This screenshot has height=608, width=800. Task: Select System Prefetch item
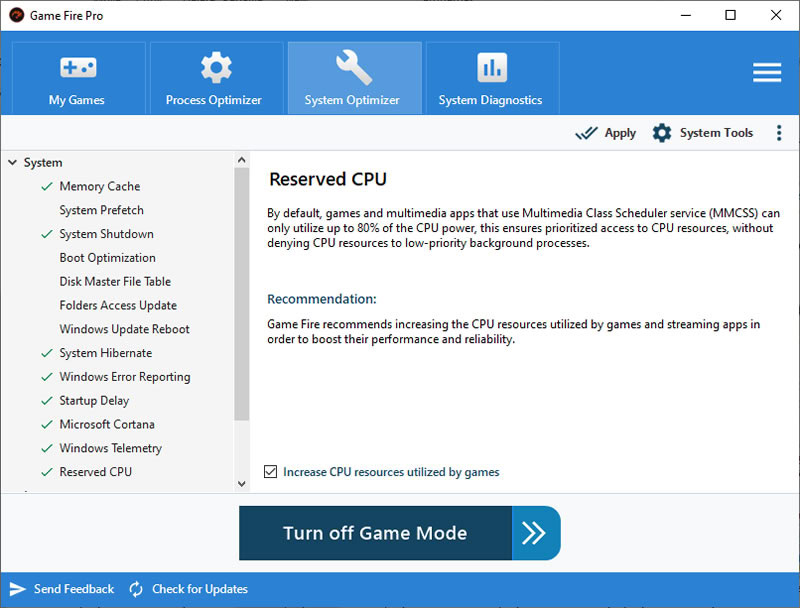pos(101,210)
